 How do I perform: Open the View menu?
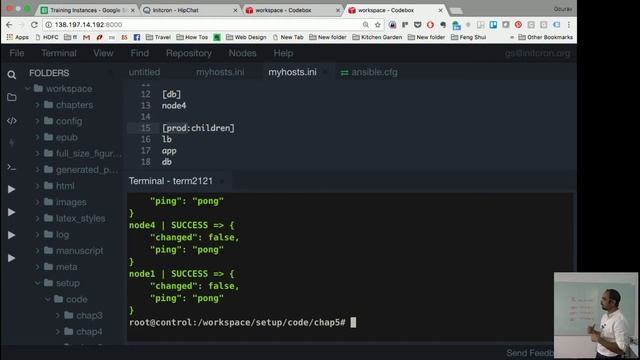tap(103, 53)
